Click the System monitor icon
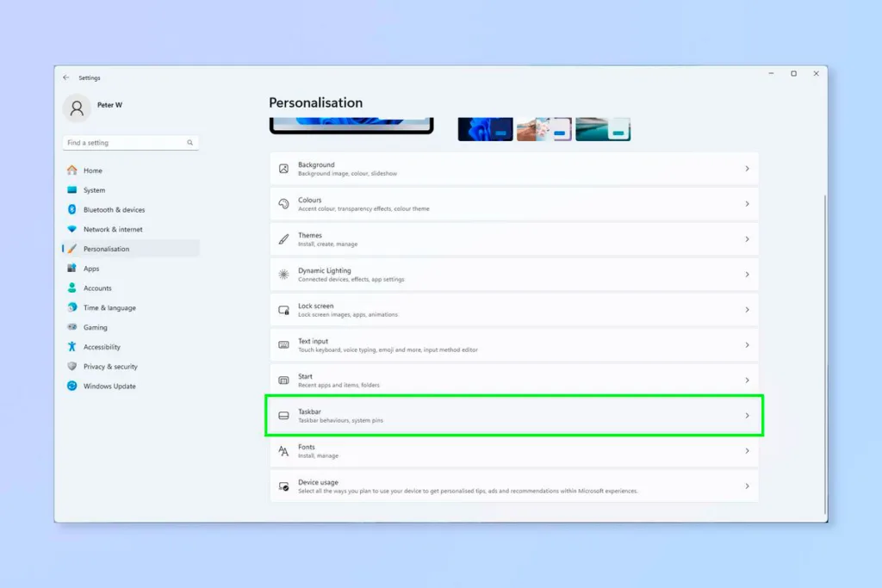The image size is (882, 588). (x=72, y=190)
